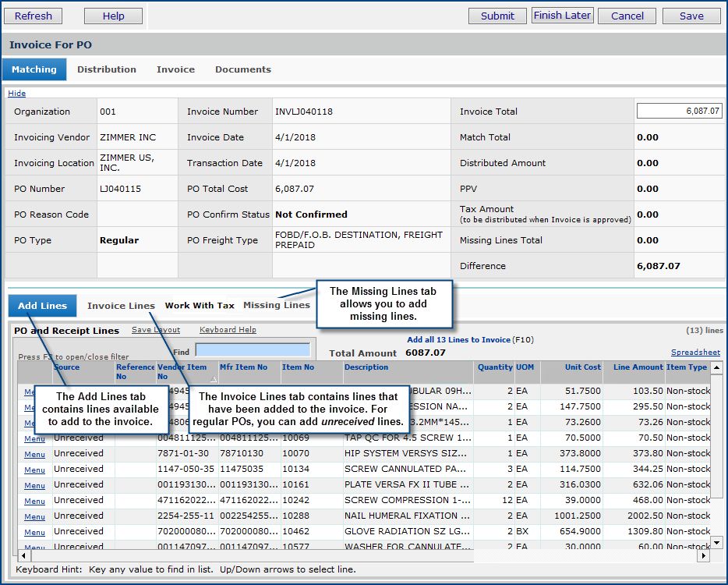Image resolution: width=728 pixels, height=585 pixels.
Task: Click the vertical scrollbar up arrow
Action: pyautogui.click(x=717, y=367)
